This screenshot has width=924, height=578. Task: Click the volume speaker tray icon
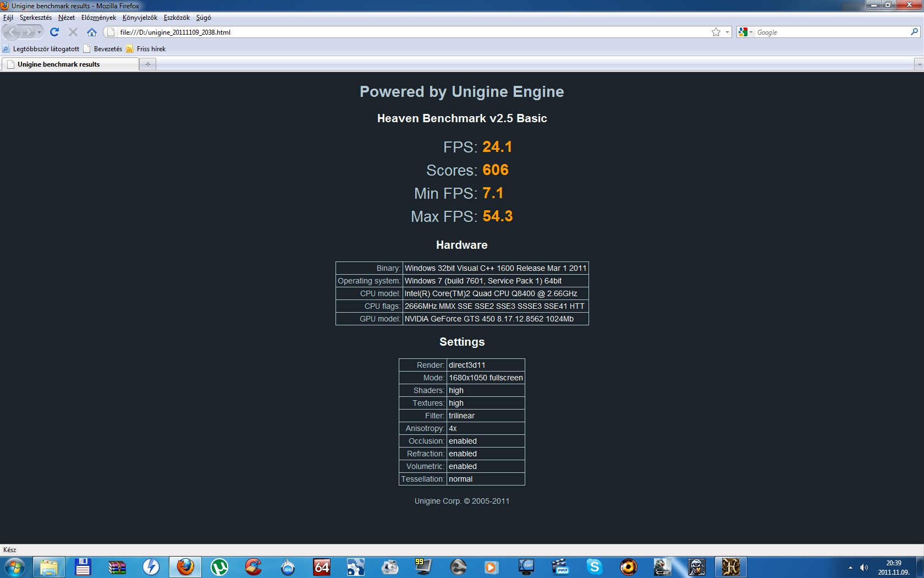[x=864, y=568]
